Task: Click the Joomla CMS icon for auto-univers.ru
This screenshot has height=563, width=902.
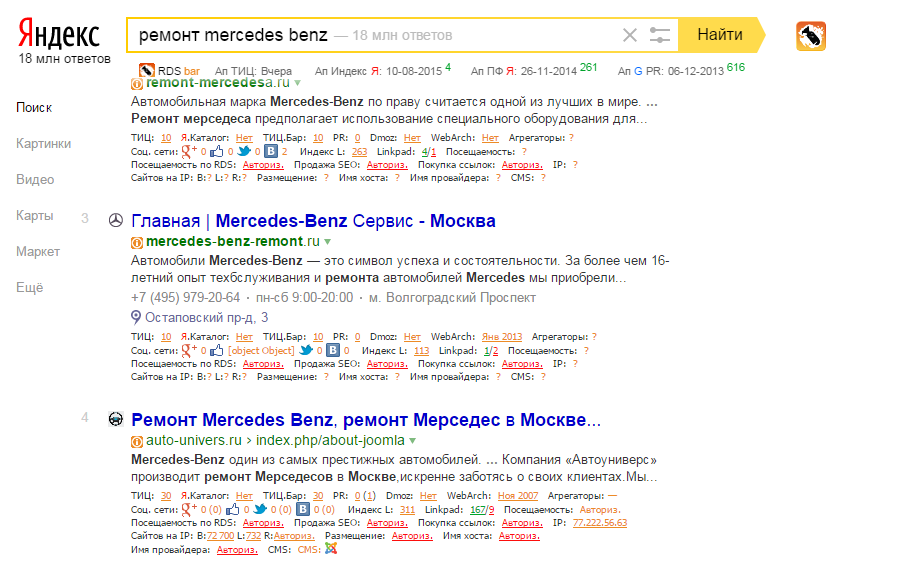Action: [331, 549]
